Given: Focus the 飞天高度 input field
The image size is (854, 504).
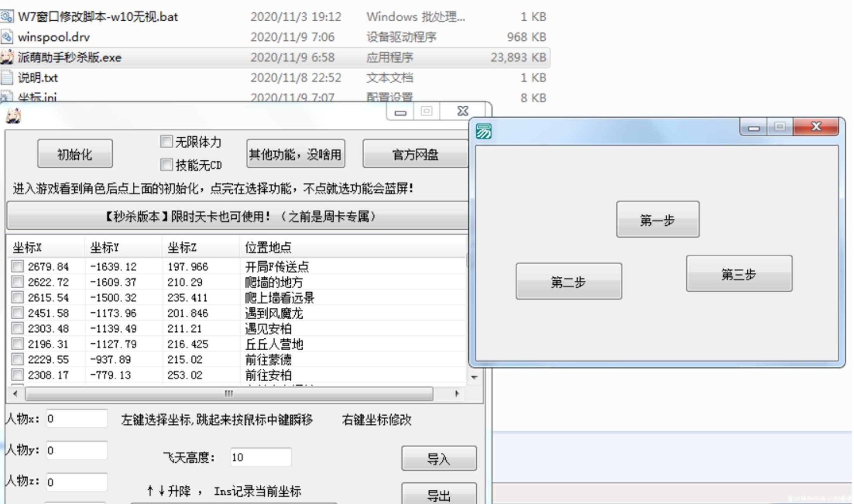Looking at the screenshot, I should pos(261,457).
